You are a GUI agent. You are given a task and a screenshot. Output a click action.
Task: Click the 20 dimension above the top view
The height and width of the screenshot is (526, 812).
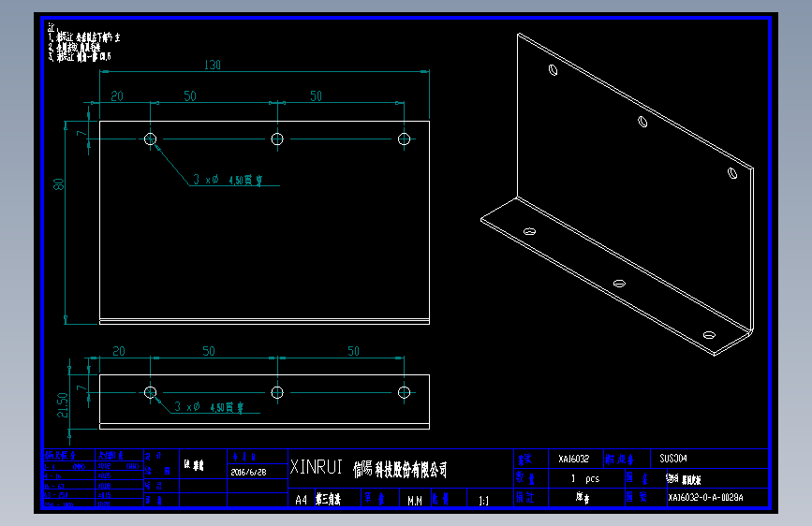(117, 95)
